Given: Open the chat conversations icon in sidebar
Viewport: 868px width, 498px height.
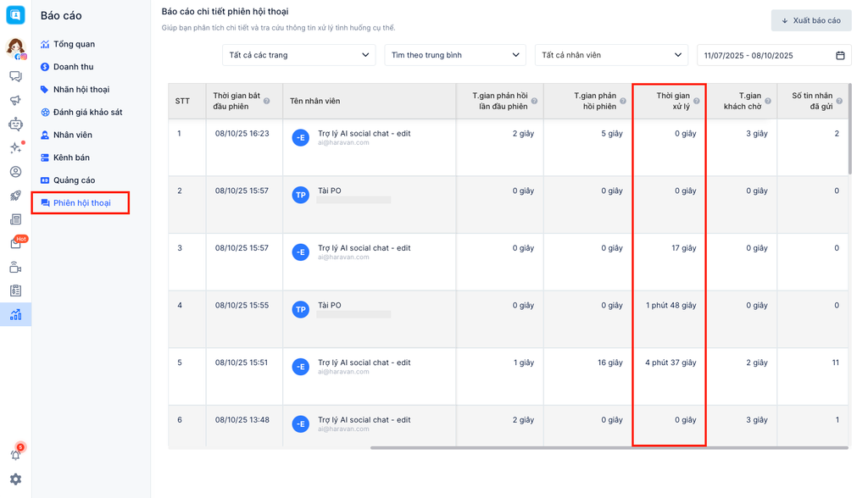Looking at the screenshot, I should coord(15,76).
